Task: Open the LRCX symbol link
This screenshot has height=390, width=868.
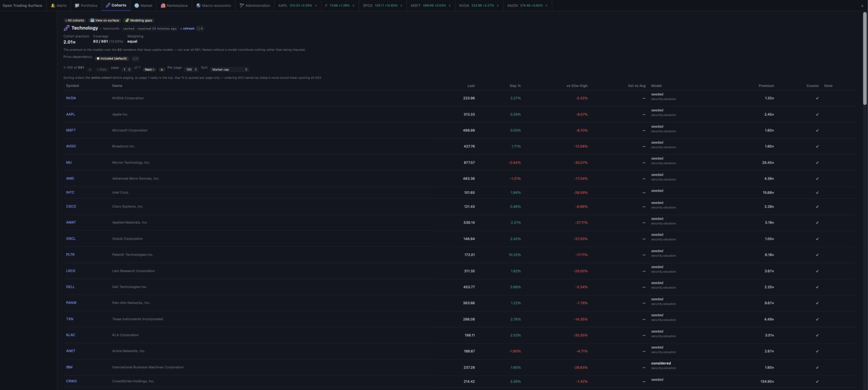Action: tap(71, 271)
